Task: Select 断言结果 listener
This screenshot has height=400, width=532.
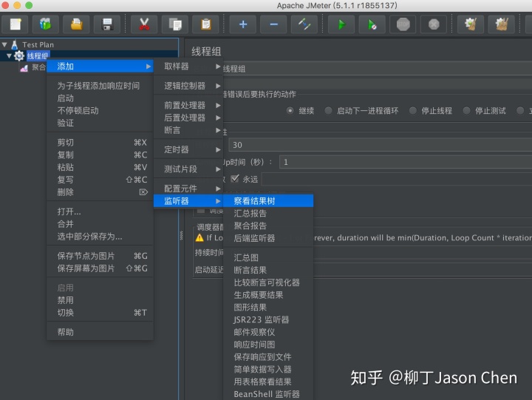Action: 268,271
